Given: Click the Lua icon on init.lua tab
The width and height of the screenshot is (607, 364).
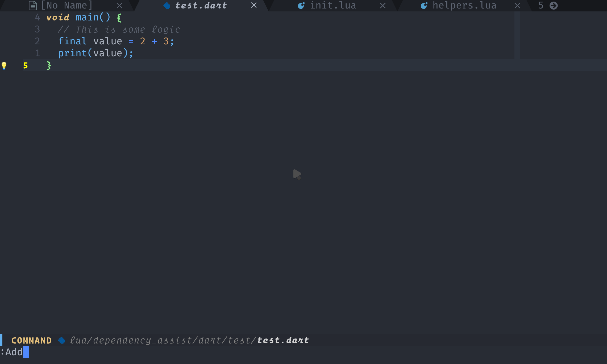Looking at the screenshot, I should click(301, 6).
